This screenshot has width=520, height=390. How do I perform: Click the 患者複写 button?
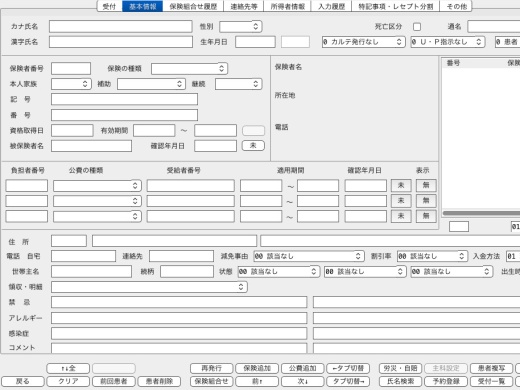point(491,368)
